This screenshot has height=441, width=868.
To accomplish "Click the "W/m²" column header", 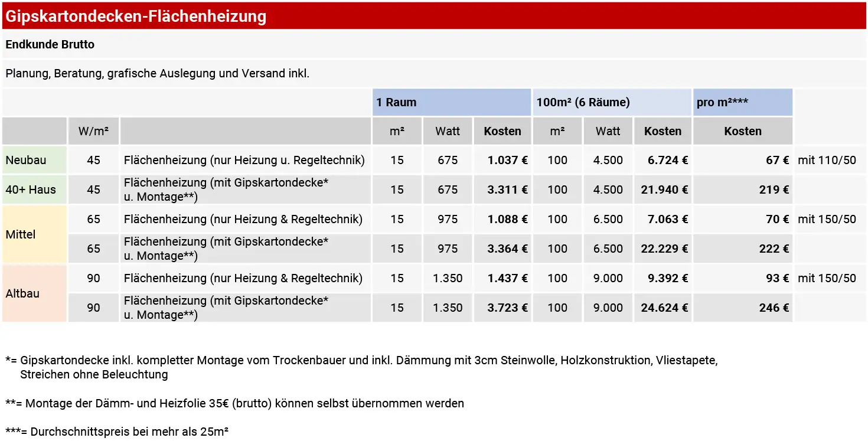I will [x=93, y=131].
